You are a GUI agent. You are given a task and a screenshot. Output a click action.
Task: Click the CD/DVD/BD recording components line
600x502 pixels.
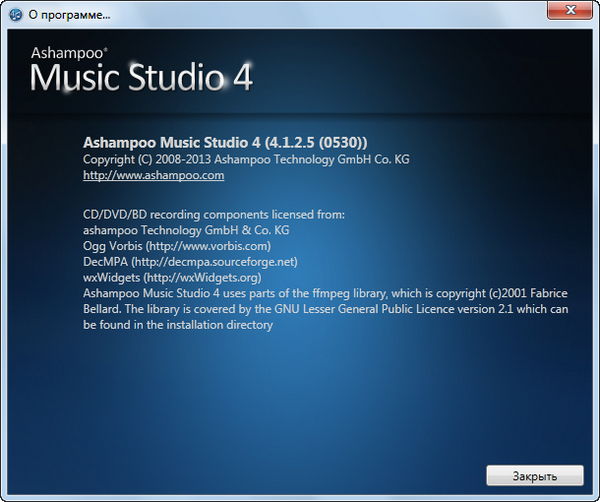tap(213, 214)
